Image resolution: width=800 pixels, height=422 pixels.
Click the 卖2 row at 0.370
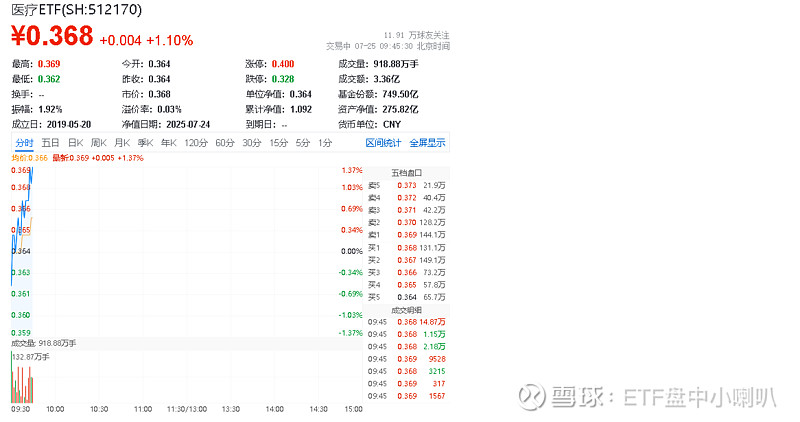pyautogui.click(x=407, y=222)
